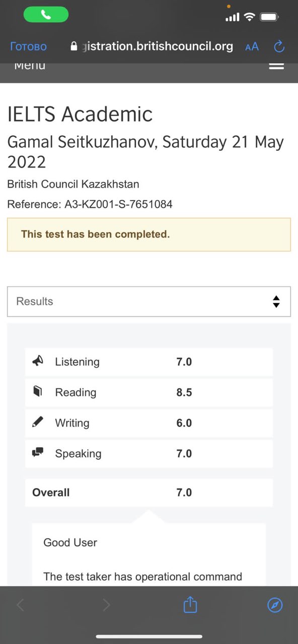Open text size AA options
This screenshot has height=644, width=298.
[x=252, y=47]
